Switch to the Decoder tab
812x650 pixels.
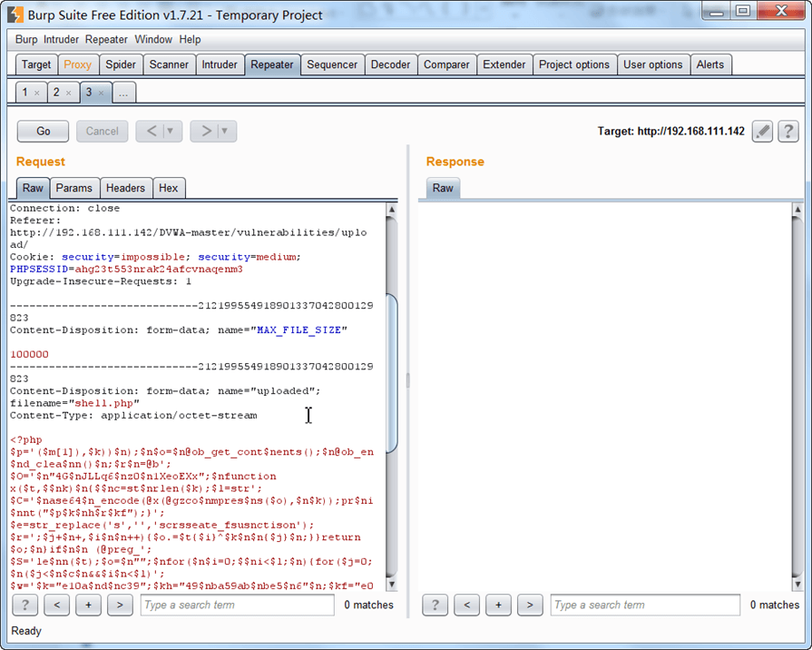[390, 64]
